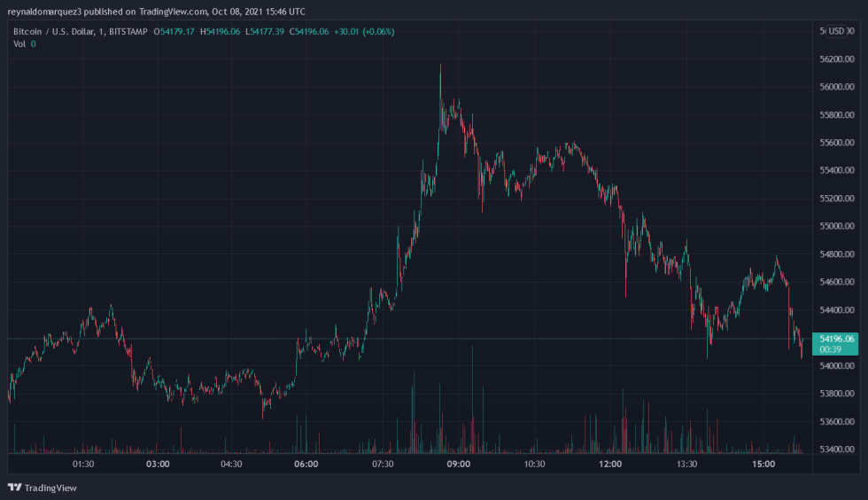Screen dimensions: 868x500
Task: Click the 53400.00 price axis label
Action: point(836,449)
